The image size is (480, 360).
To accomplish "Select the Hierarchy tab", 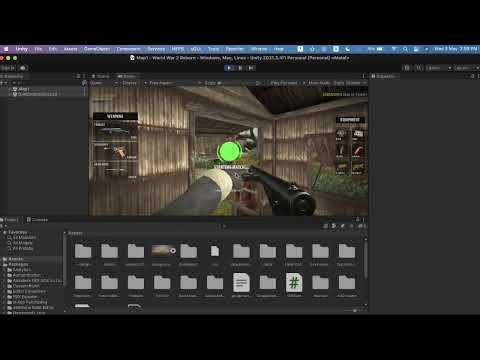I will (x=13, y=76).
